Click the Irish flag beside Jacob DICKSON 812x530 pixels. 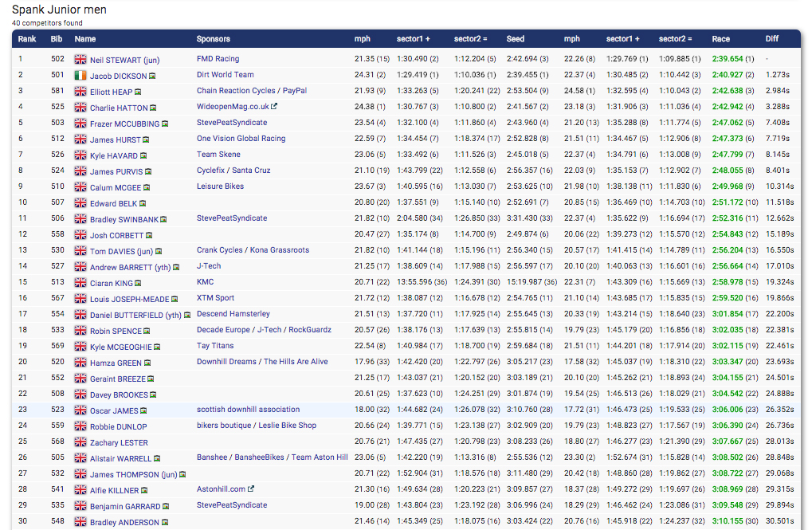(x=80, y=76)
